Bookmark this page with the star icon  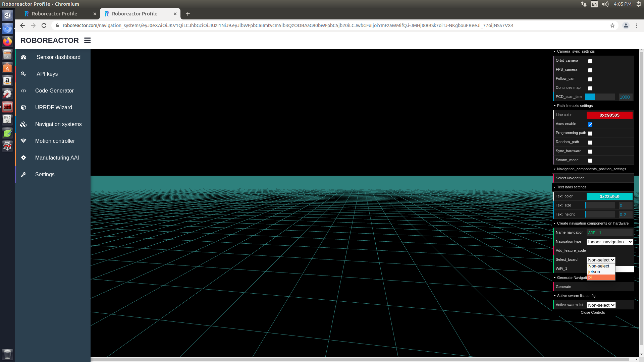click(612, 25)
